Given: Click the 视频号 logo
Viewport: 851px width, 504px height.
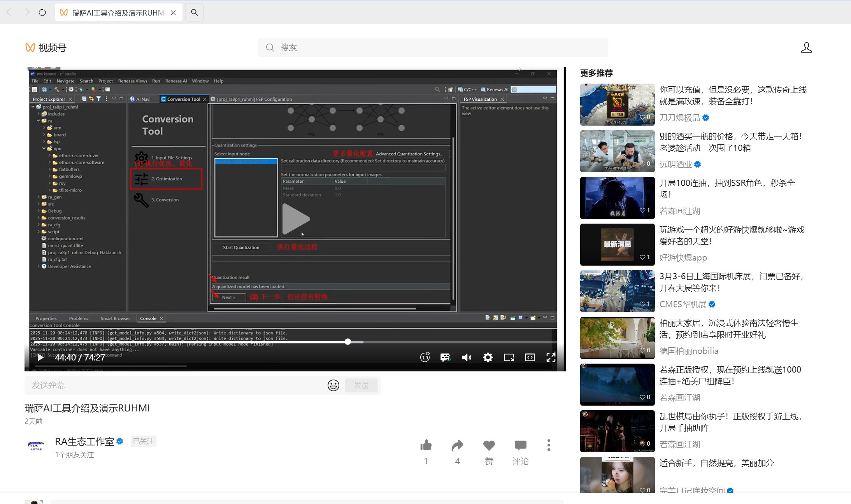Looking at the screenshot, I should point(46,47).
